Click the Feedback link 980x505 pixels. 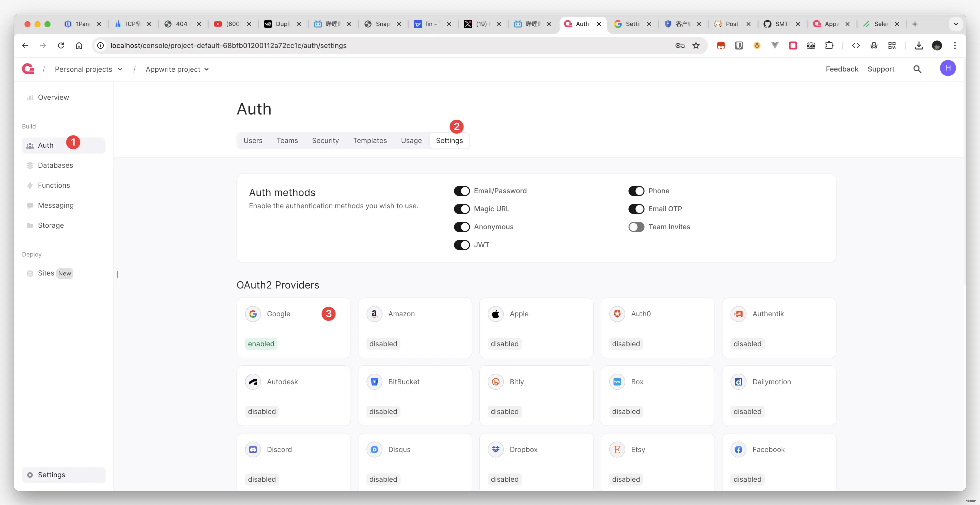tap(842, 69)
